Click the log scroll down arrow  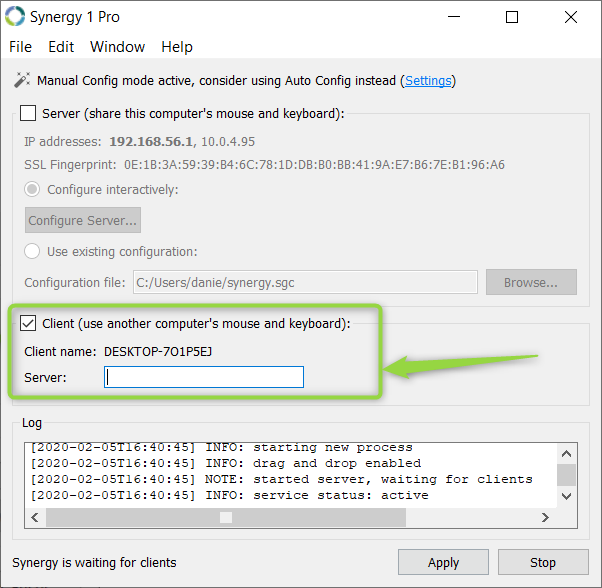566,496
